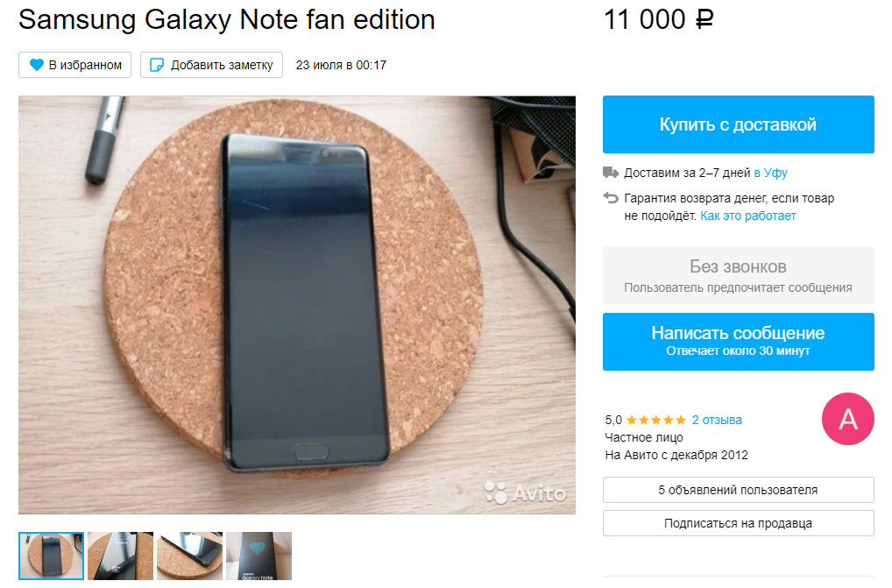Click the Avito watermark logo on photo
The image size is (892, 588).
coord(525,492)
